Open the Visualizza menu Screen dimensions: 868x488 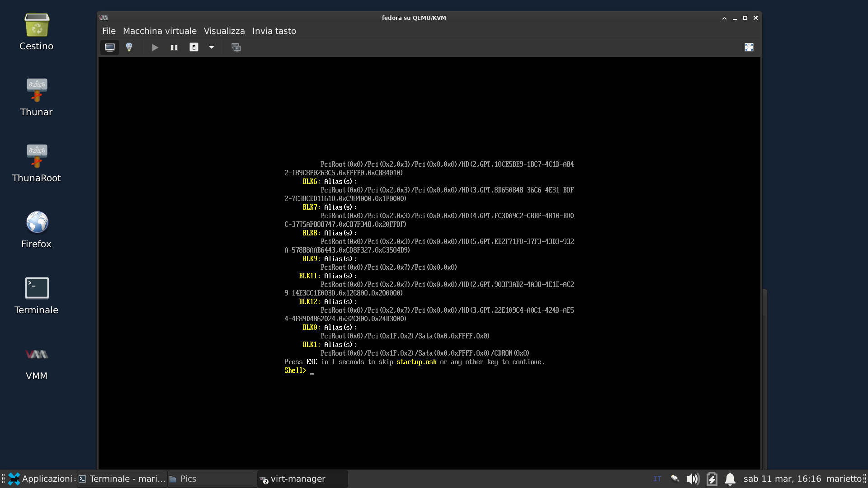pyautogui.click(x=224, y=31)
